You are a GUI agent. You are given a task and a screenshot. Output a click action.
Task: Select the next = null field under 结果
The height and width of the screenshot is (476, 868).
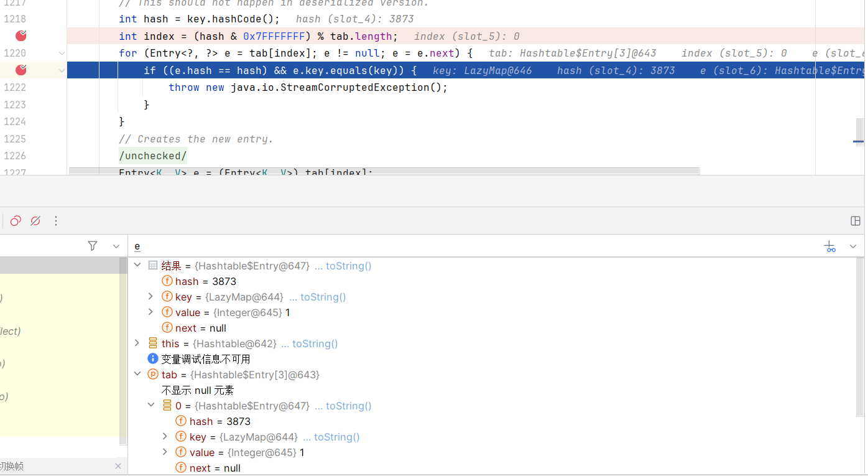[201, 328]
